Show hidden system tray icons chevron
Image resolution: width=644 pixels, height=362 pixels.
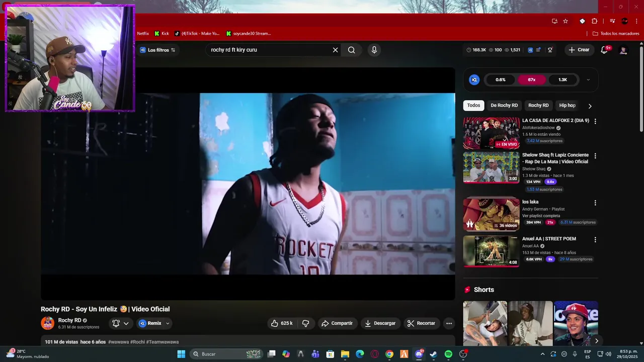tap(542, 354)
